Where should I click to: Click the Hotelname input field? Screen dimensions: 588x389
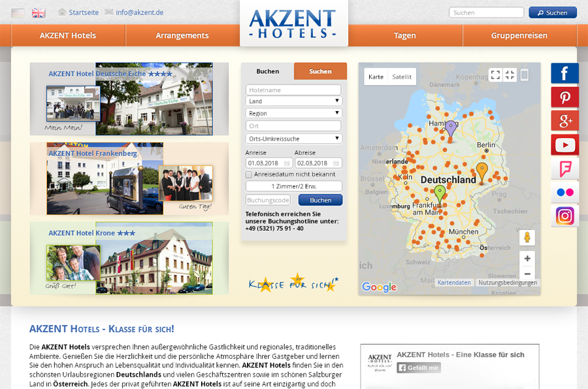[293, 90]
